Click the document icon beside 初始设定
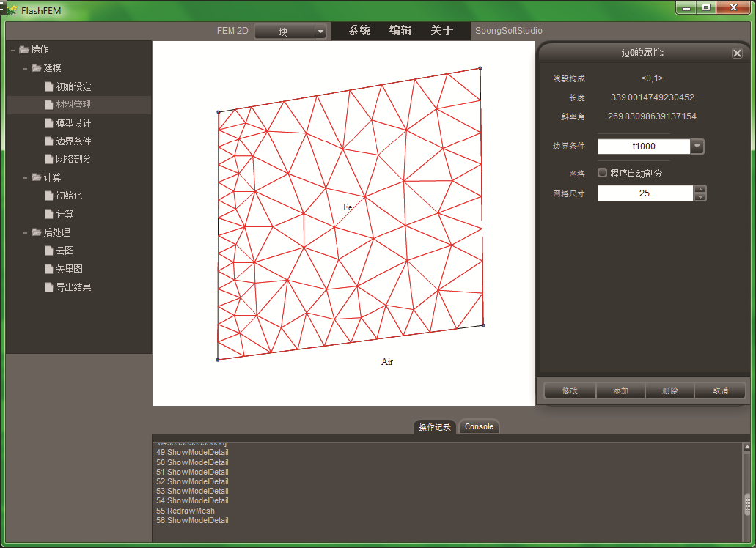756x548 pixels. (48, 86)
